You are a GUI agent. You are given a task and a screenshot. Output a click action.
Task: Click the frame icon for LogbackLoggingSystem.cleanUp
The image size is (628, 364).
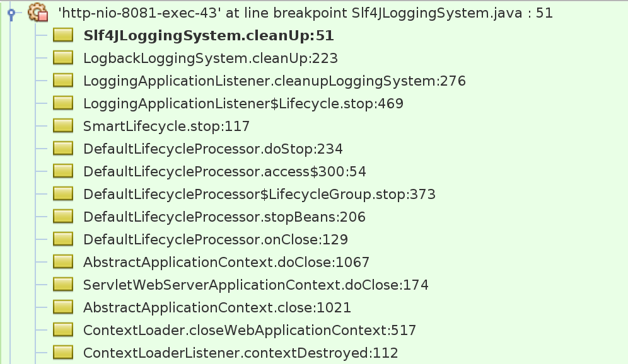[63, 58]
